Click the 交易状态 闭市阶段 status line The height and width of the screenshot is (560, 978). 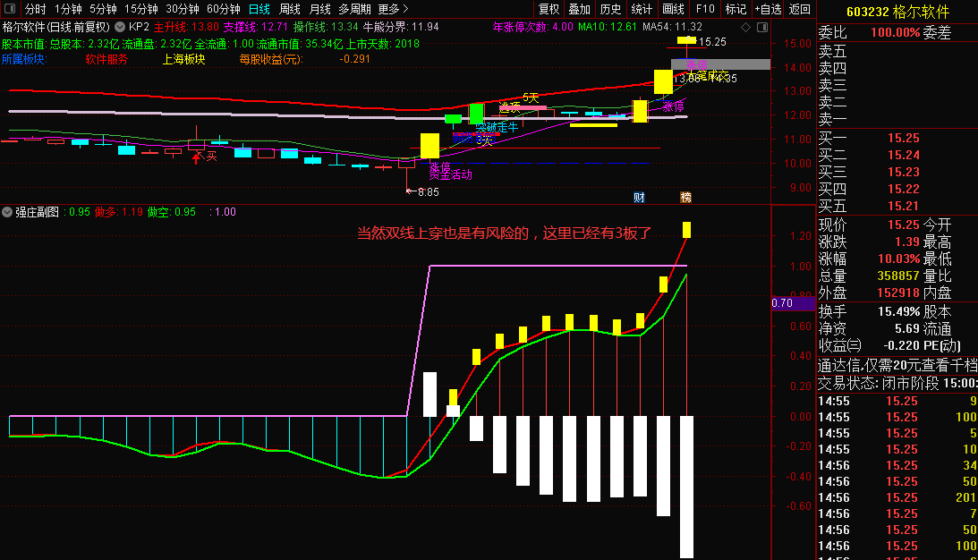coord(897,383)
